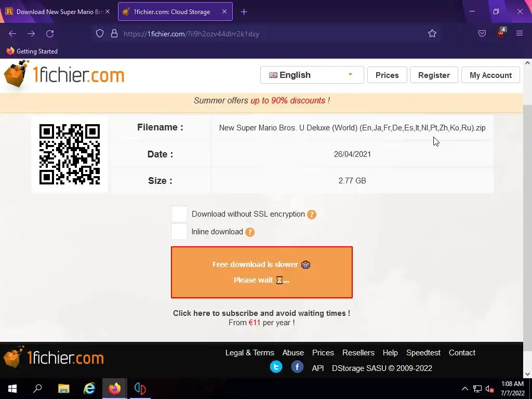Click the download QR code image
The width and height of the screenshot is (532, 399).
coord(70,154)
